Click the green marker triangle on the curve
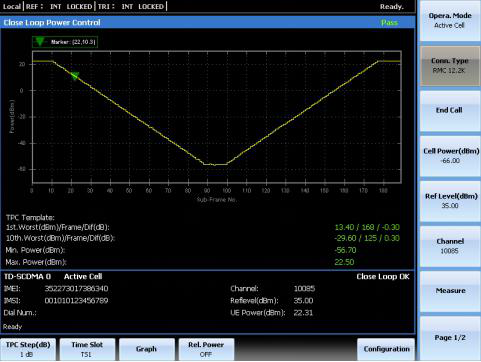The height and width of the screenshot is (362, 481). click(75, 76)
